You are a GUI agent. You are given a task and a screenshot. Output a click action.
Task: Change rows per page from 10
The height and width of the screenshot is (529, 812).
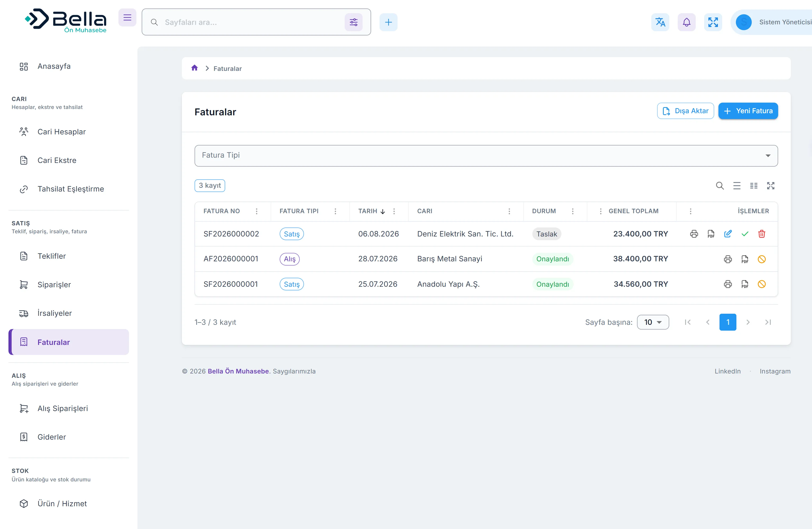click(653, 322)
